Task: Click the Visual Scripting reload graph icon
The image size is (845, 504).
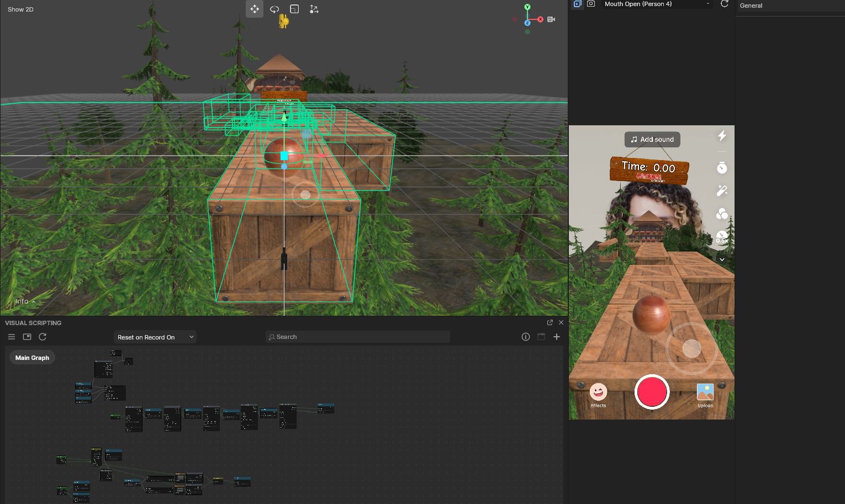Action: pyautogui.click(x=43, y=337)
